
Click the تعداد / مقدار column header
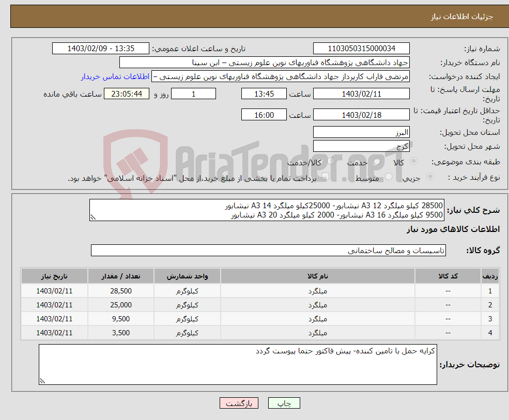(x=121, y=276)
